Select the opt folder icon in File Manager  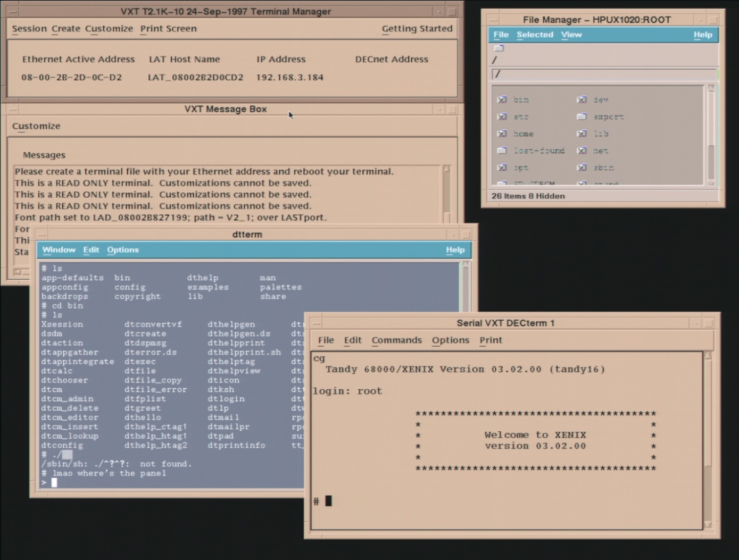[502, 168]
